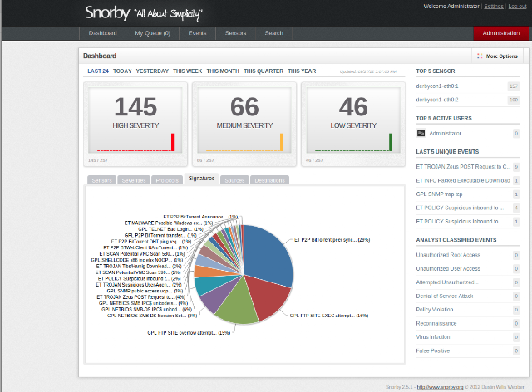The height and width of the screenshot is (392, 532).
Task: Open Denial of Service Attack classification
Action: coord(445,296)
